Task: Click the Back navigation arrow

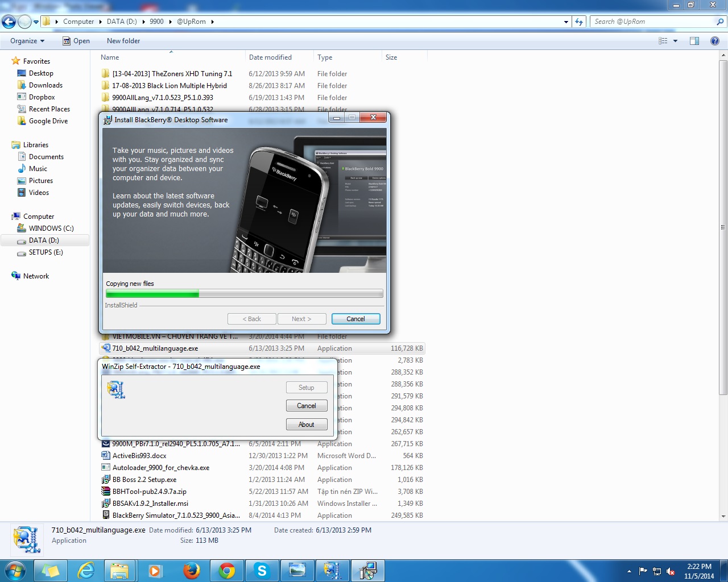Action: (9, 22)
